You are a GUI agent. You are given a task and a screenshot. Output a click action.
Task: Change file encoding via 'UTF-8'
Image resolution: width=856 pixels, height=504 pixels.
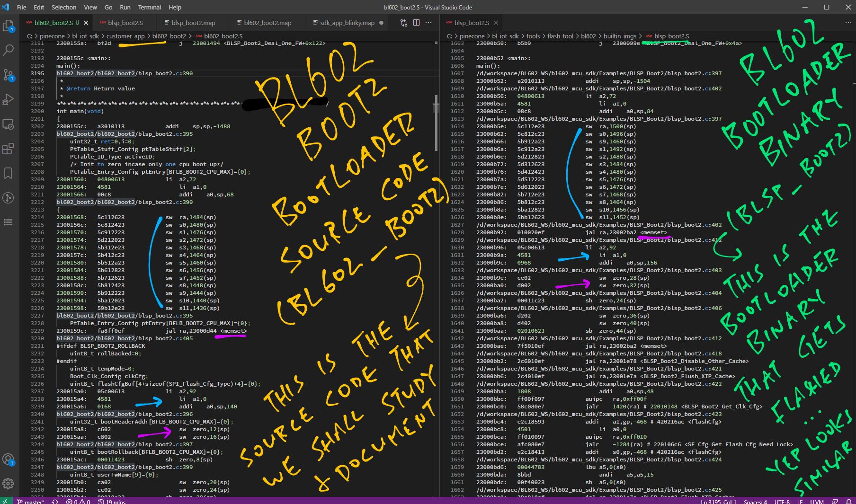click(782, 502)
